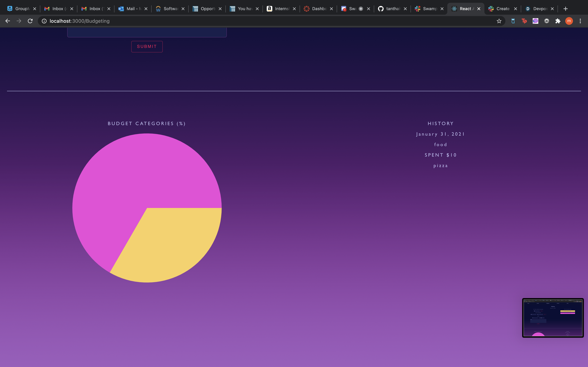The width and height of the screenshot is (588, 367).
Task: View site information icon in address bar
Action: click(44, 21)
